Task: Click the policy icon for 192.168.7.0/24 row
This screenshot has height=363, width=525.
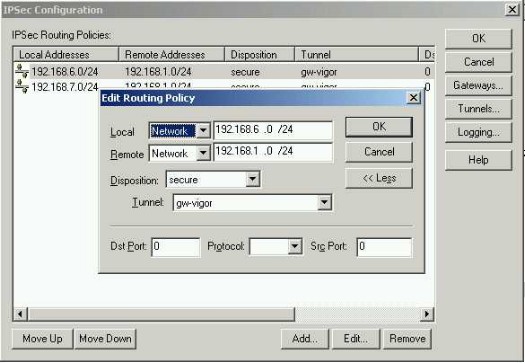Action: click(22, 87)
